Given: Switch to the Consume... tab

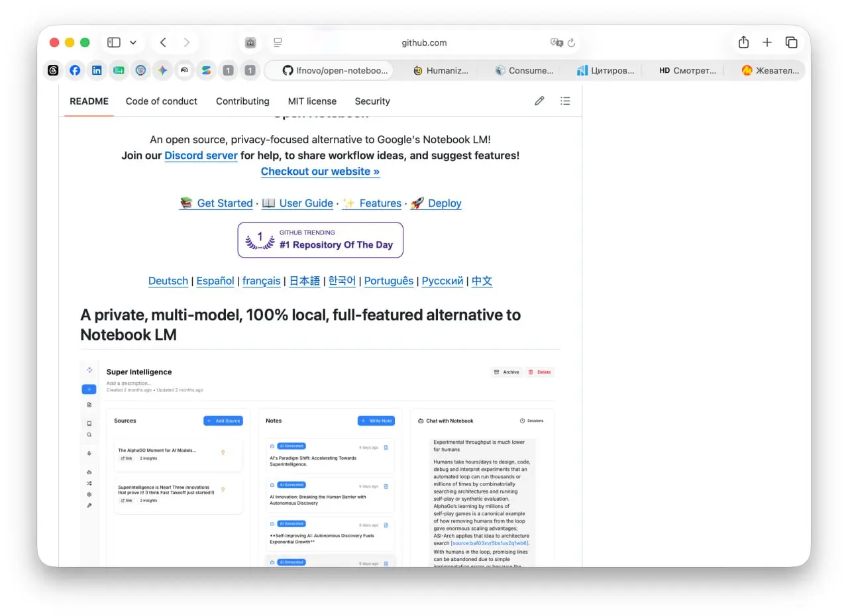Looking at the screenshot, I should pyautogui.click(x=523, y=70).
